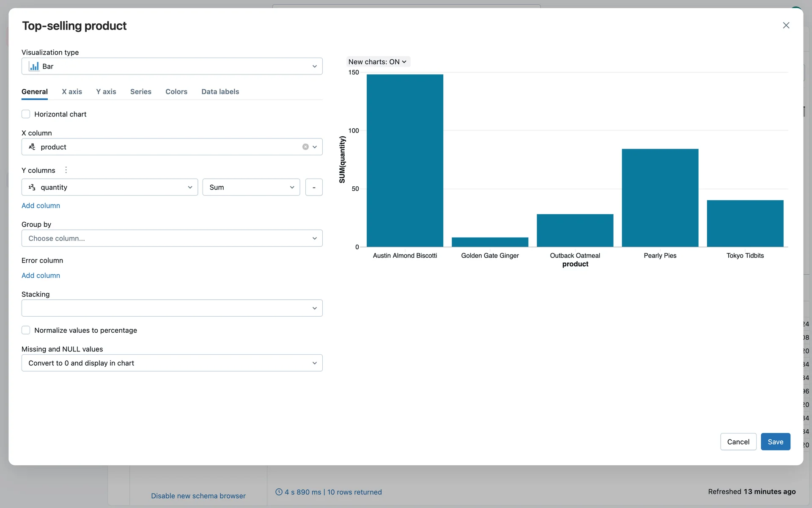
Task: Close the Top-selling product dialog
Action: [786, 25]
